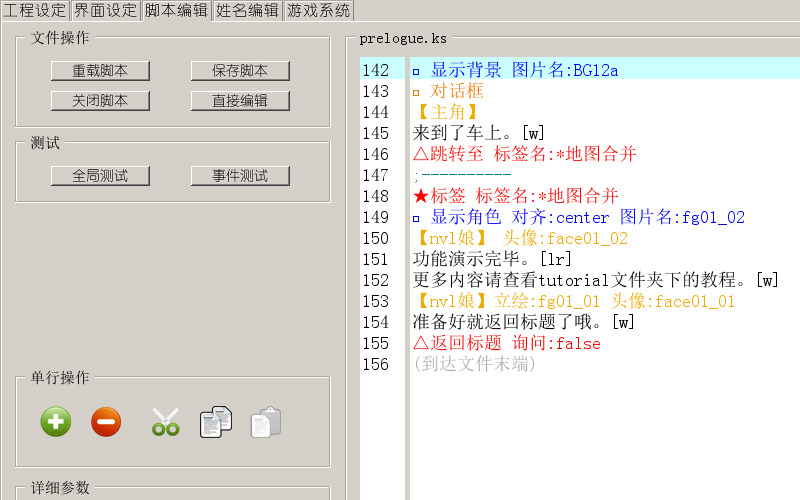Click the 直接编辑 button
Image resolution: width=800 pixels, height=500 pixels.
point(240,101)
